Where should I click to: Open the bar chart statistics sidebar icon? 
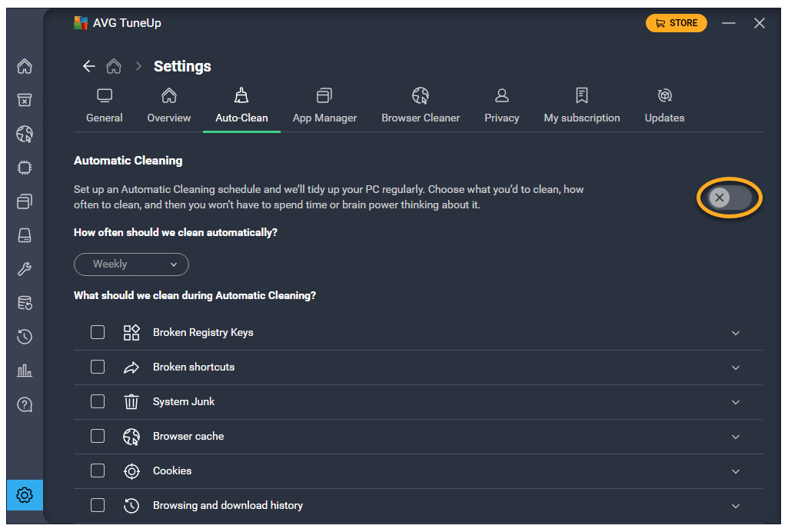coord(25,371)
